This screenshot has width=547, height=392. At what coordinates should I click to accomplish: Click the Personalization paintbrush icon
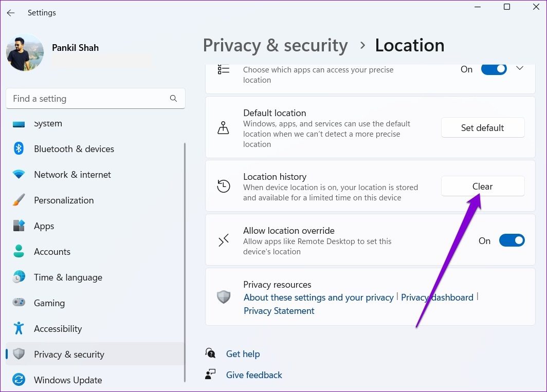19,200
